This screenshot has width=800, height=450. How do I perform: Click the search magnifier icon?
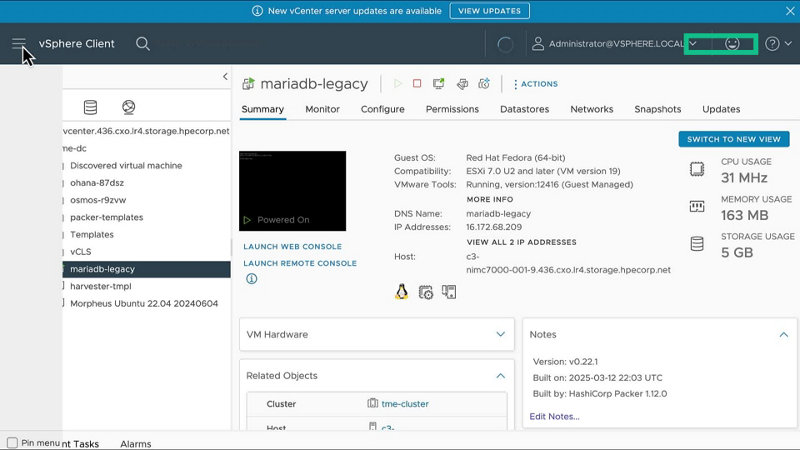point(143,44)
